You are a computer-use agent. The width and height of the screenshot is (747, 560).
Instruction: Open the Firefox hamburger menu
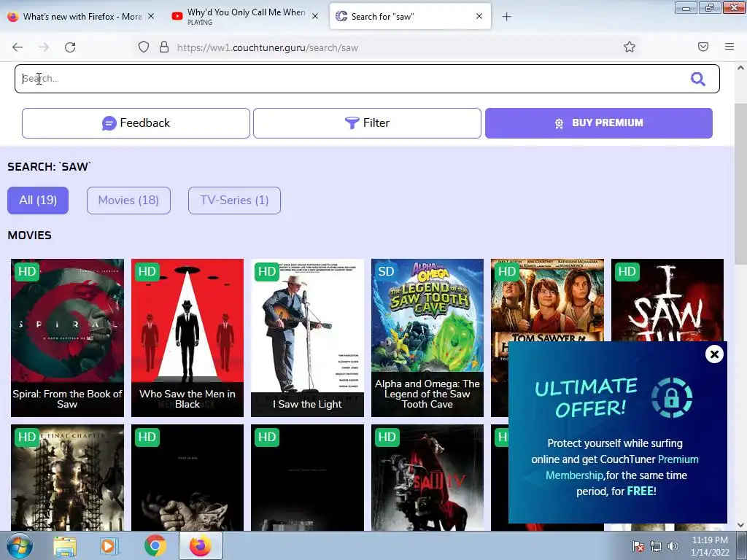(729, 47)
